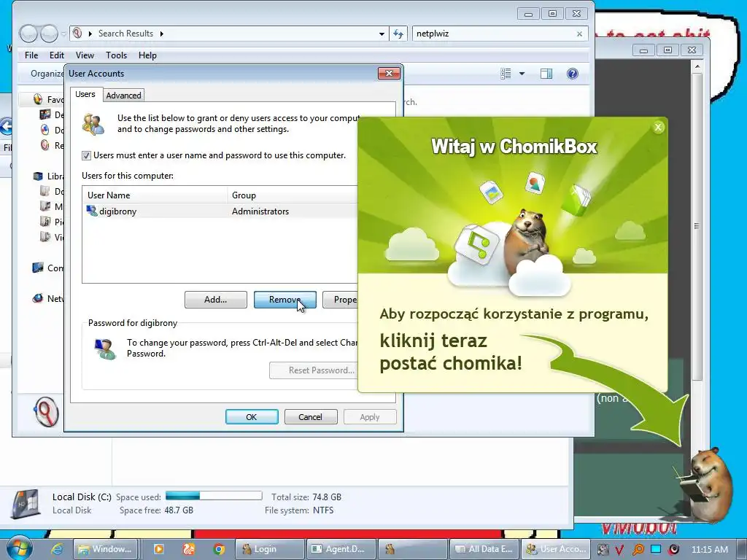Viewport: 747px width, 560px height.
Task: Switch to All Data E... taskbar window
Action: 484,549
